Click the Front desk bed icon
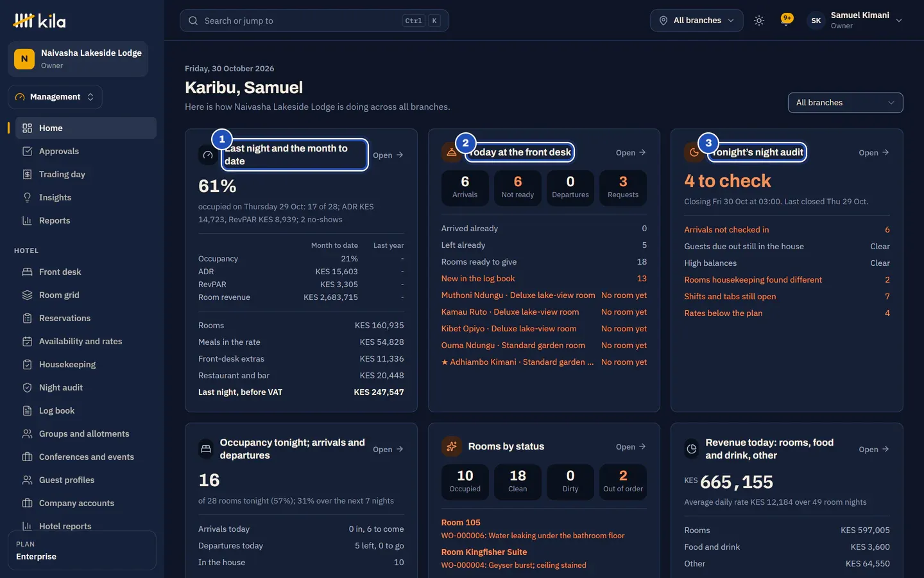The height and width of the screenshot is (578, 924). pyautogui.click(x=27, y=272)
